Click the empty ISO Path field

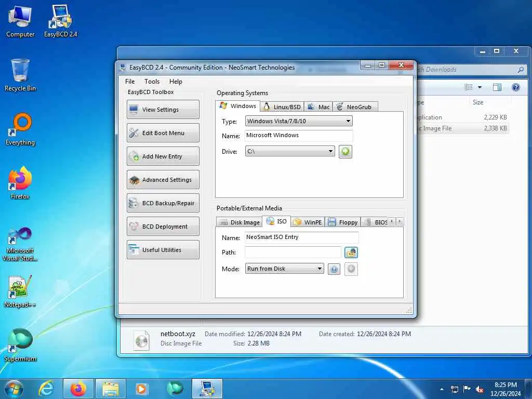click(x=293, y=252)
